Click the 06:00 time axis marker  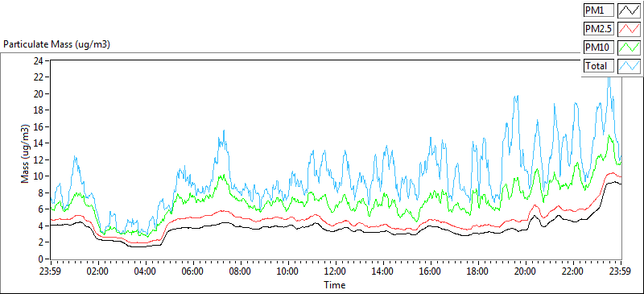(x=193, y=271)
